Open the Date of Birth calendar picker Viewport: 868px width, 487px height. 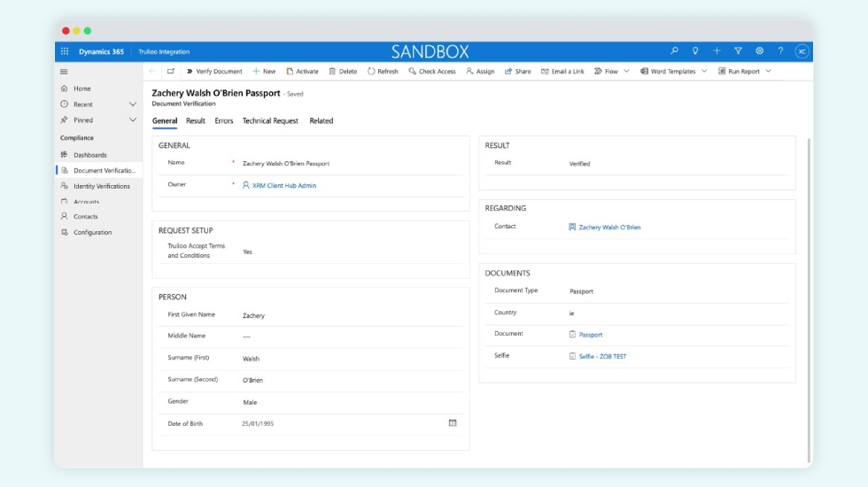click(x=453, y=423)
